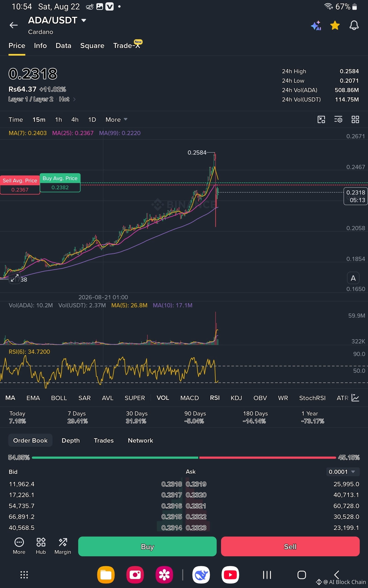Select the Depth tab
The height and width of the screenshot is (588, 368).
[71, 440]
